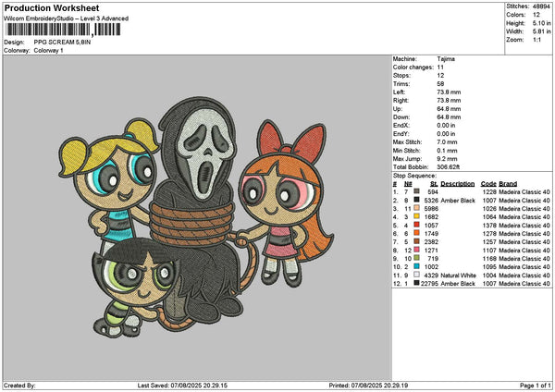Click the 'N#' column header

(x=408, y=184)
